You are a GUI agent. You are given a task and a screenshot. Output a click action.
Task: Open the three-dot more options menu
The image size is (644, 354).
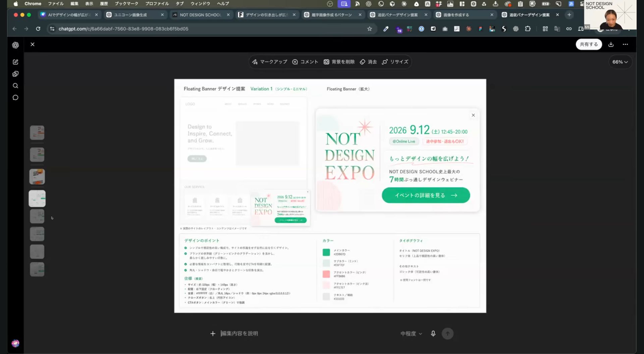(x=625, y=44)
